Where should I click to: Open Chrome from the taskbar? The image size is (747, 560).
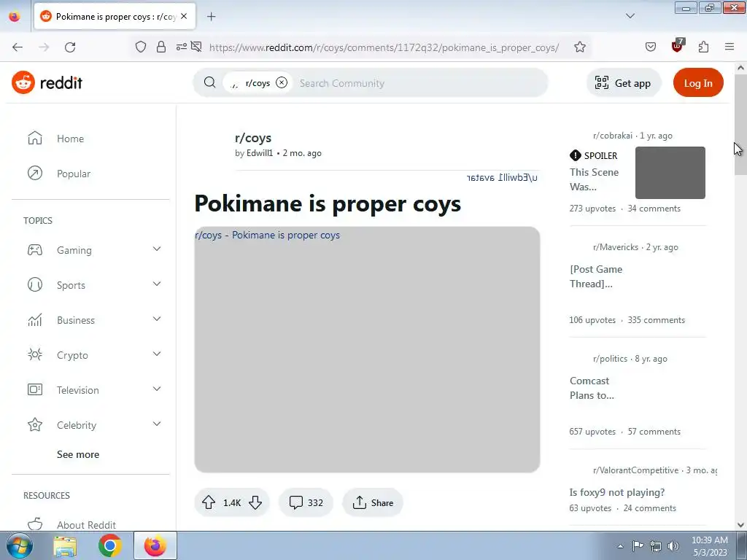[x=110, y=545]
